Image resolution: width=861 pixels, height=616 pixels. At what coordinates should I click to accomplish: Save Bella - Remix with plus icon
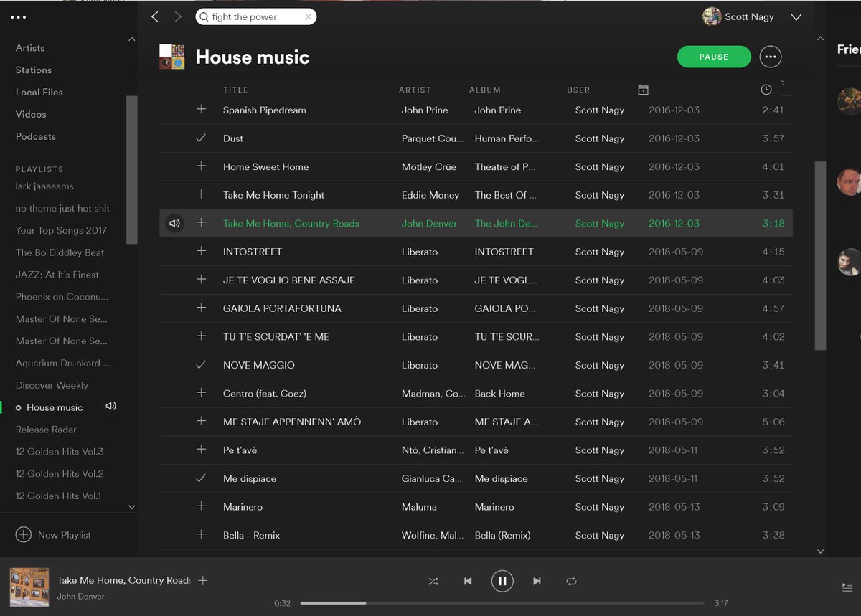(x=201, y=535)
